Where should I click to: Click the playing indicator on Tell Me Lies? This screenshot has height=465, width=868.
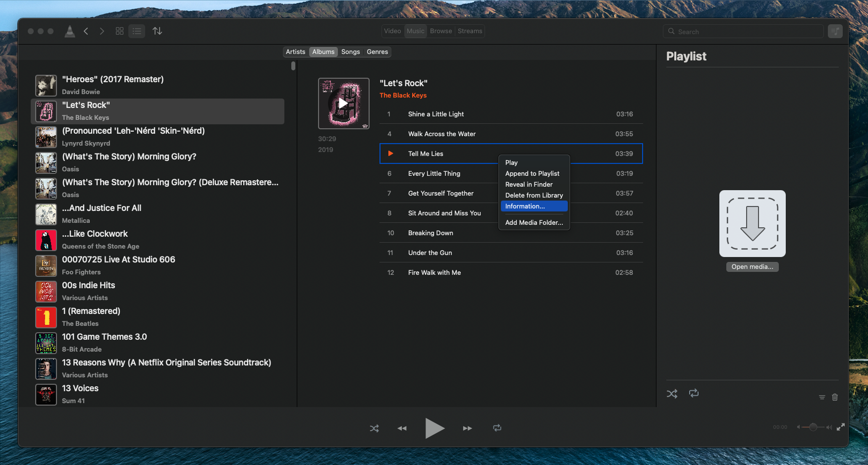point(390,154)
